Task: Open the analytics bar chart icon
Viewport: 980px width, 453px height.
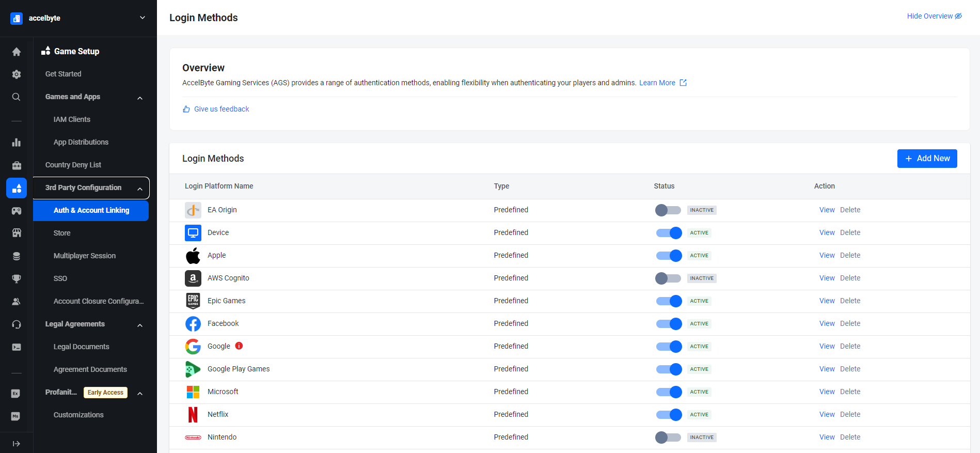Action: coord(17,143)
